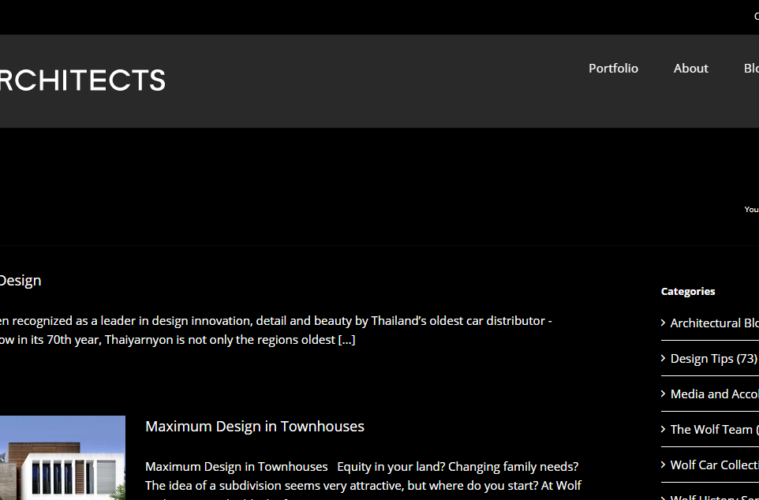Select Media and Accolades category link
This screenshot has width=759, height=500.
coord(714,394)
